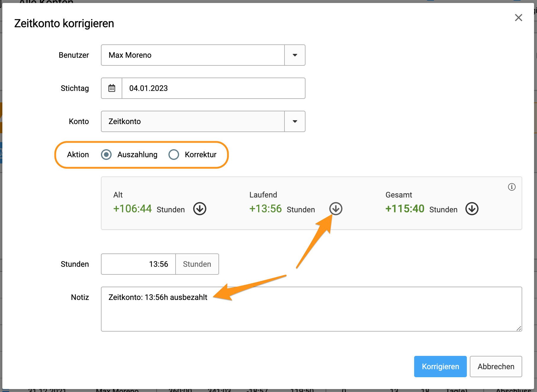
Task: Close the Zeitkonto korrigieren dialog
Action: [x=518, y=17]
